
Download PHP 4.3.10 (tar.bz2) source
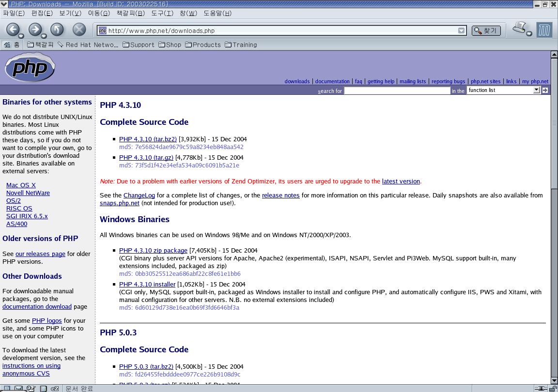[x=148, y=139]
